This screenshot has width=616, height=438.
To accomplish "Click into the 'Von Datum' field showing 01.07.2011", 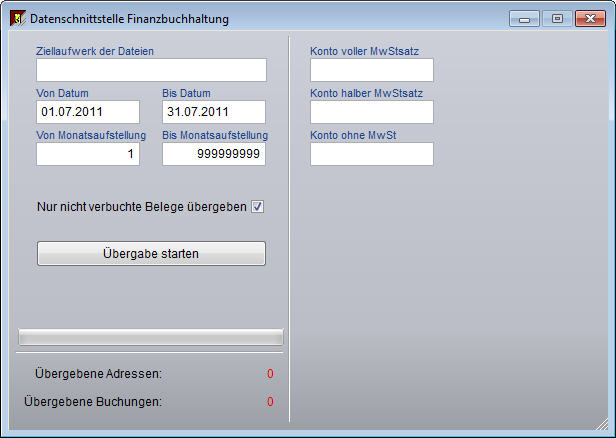I will 87,112.
